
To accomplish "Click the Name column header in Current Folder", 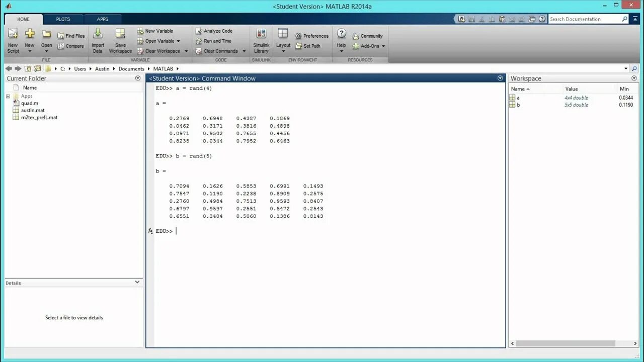I will 30,87.
